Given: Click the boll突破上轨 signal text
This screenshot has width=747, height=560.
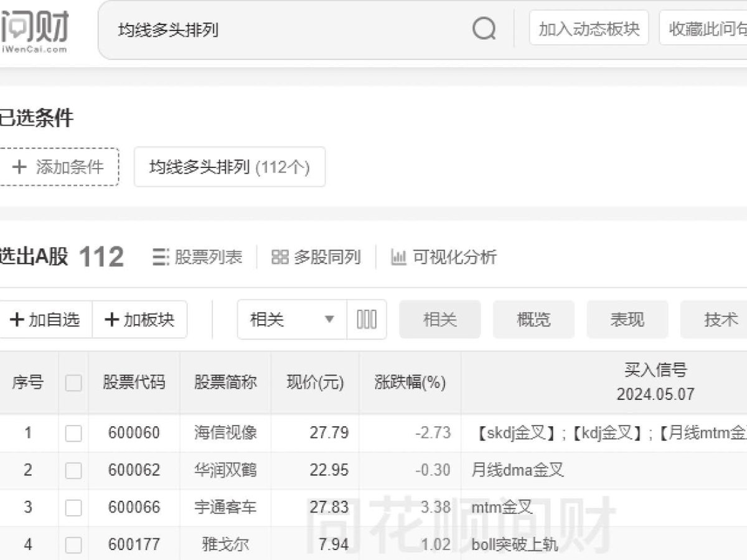Looking at the screenshot, I should [515, 545].
